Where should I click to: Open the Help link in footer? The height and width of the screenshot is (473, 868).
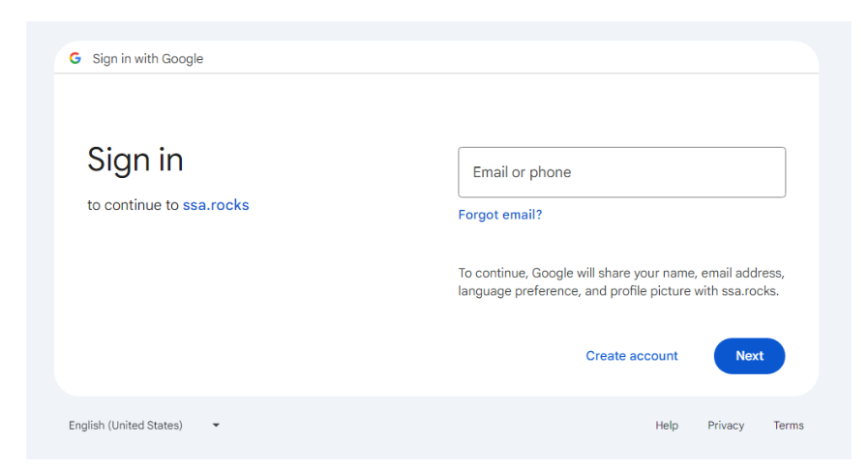pyautogui.click(x=667, y=426)
